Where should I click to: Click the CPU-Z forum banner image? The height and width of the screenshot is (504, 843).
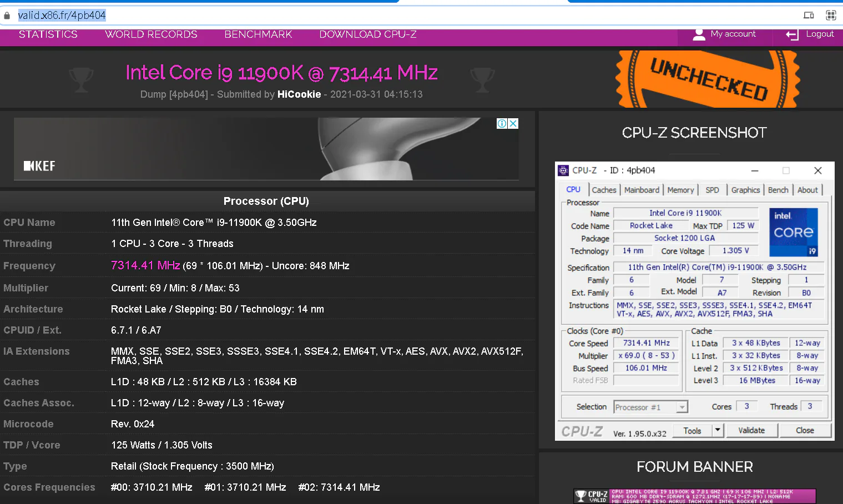point(695,496)
